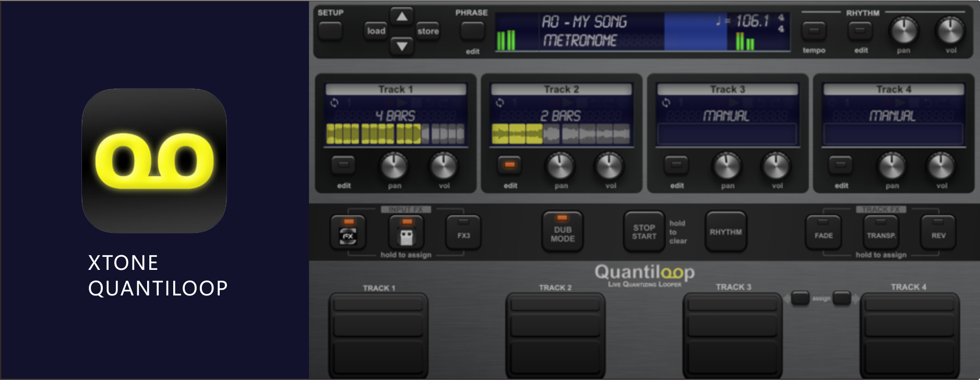This screenshot has height=380, width=980.
Task: Adjust the RHYTHM vol knob
Action: click(951, 30)
